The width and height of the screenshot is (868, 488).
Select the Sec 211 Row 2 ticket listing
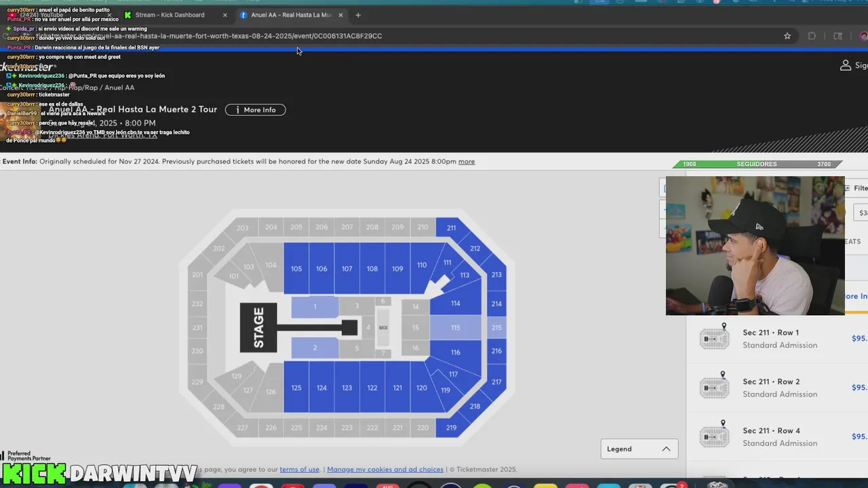[777, 387]
